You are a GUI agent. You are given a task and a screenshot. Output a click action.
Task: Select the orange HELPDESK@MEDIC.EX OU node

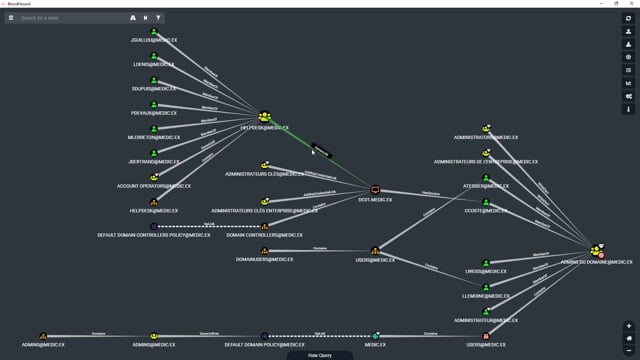pos(154,202)
